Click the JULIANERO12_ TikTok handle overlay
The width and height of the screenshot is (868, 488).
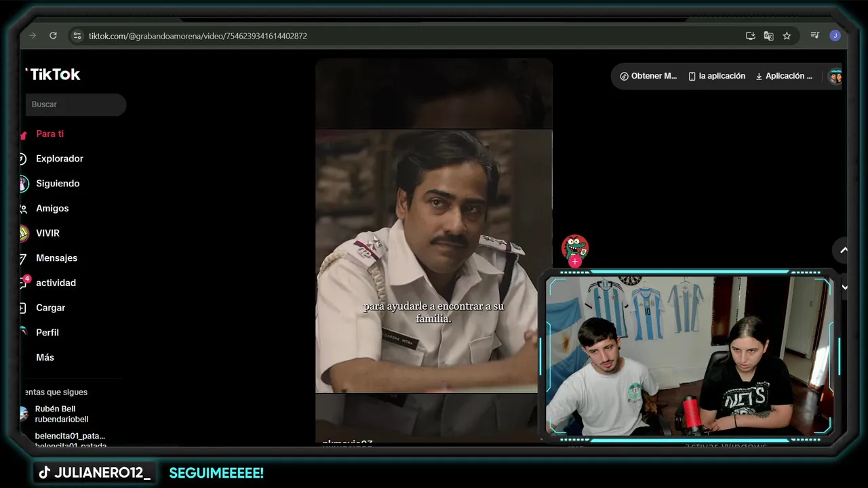click(94, 473)
